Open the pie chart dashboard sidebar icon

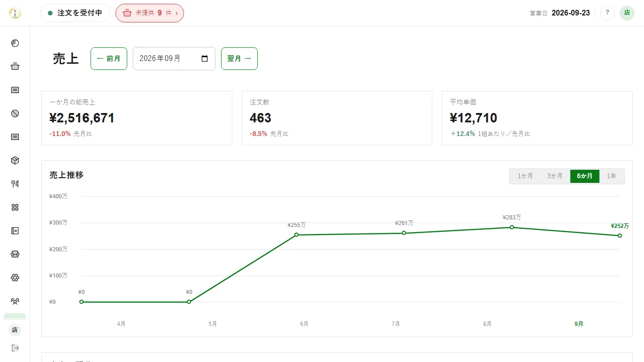(15, 43)
